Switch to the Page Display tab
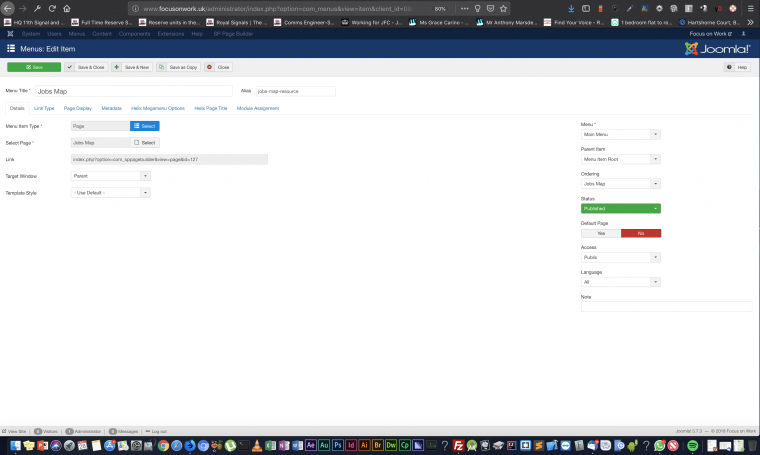 click(78, 108)
